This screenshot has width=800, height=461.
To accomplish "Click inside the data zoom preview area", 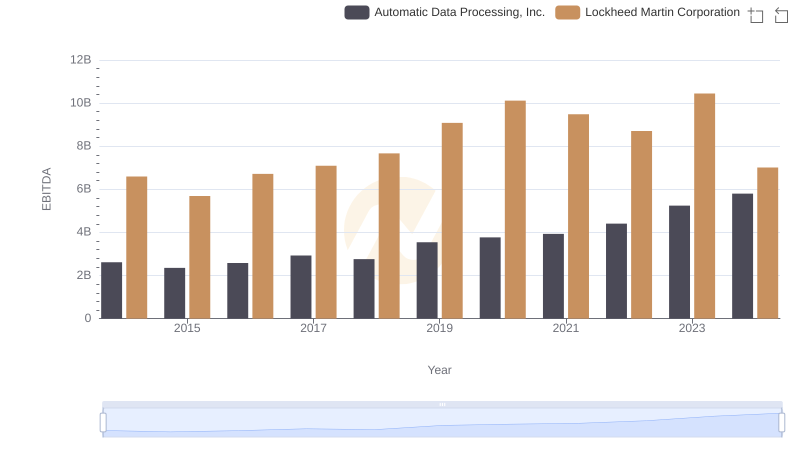I will 442,423.
